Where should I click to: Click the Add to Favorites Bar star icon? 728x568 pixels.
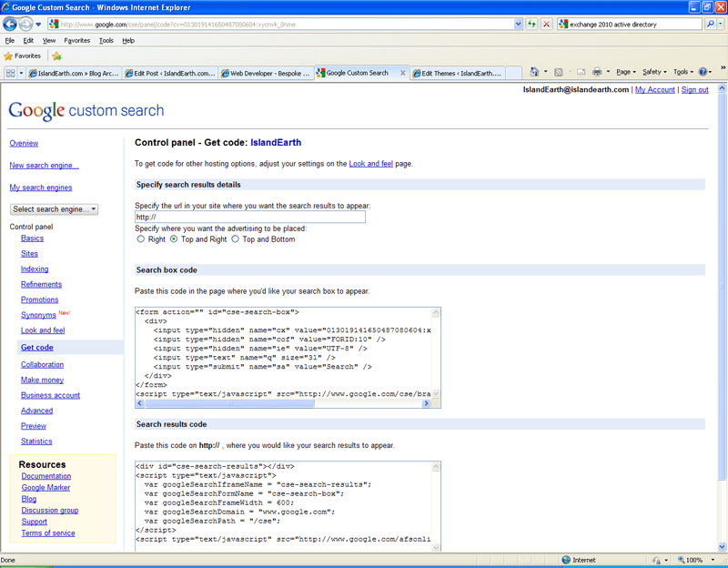point(56,56)
